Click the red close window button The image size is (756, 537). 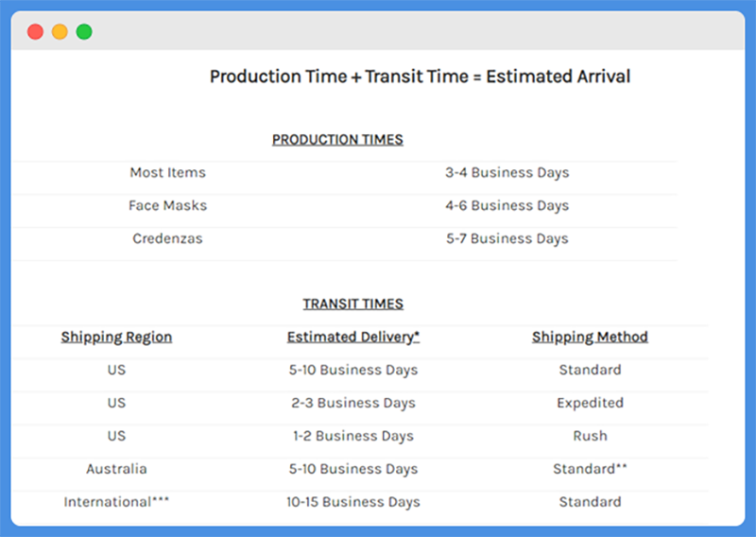click(35, 32)
